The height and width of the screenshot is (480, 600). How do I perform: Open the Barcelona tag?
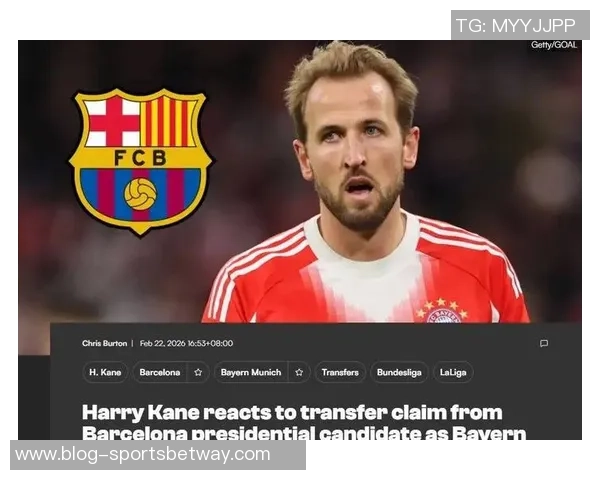point(160,372)
